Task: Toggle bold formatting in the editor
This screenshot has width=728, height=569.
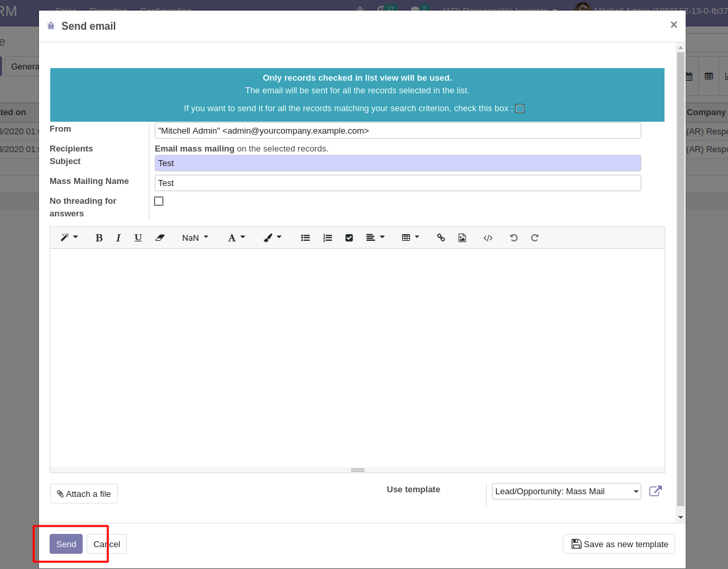Action: click(99, 238)
